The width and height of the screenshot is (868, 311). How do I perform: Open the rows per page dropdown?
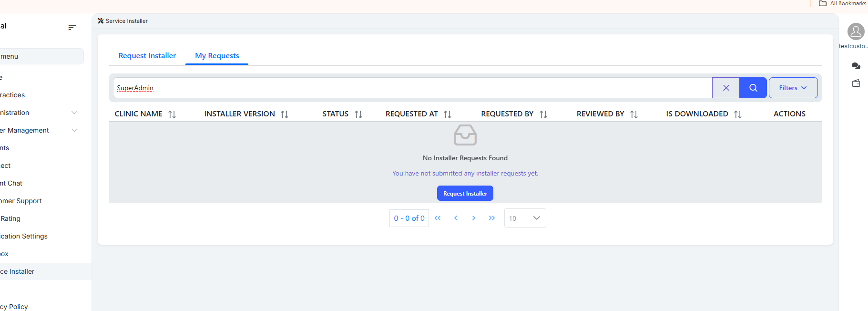click(525, 218)
